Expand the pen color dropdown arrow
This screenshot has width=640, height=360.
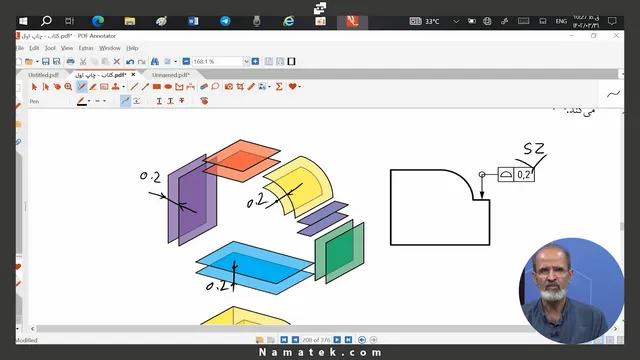click(x=89, y=101)
